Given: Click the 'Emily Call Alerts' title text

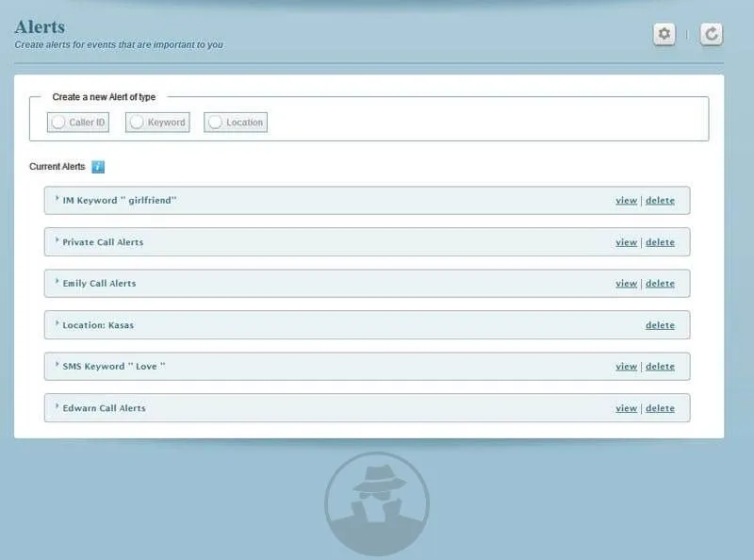Looking at the screenshot, I should point(99,284).
